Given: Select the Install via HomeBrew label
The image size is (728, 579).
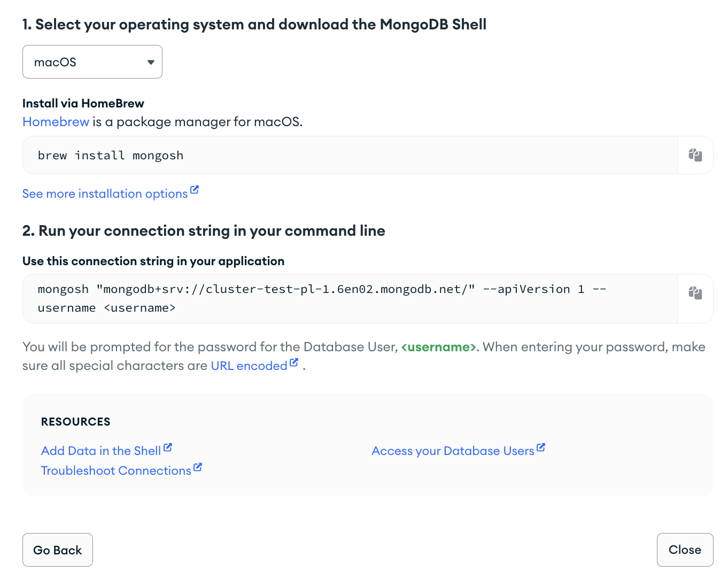Looking at the screenshot, I should [x=83, y=103].
